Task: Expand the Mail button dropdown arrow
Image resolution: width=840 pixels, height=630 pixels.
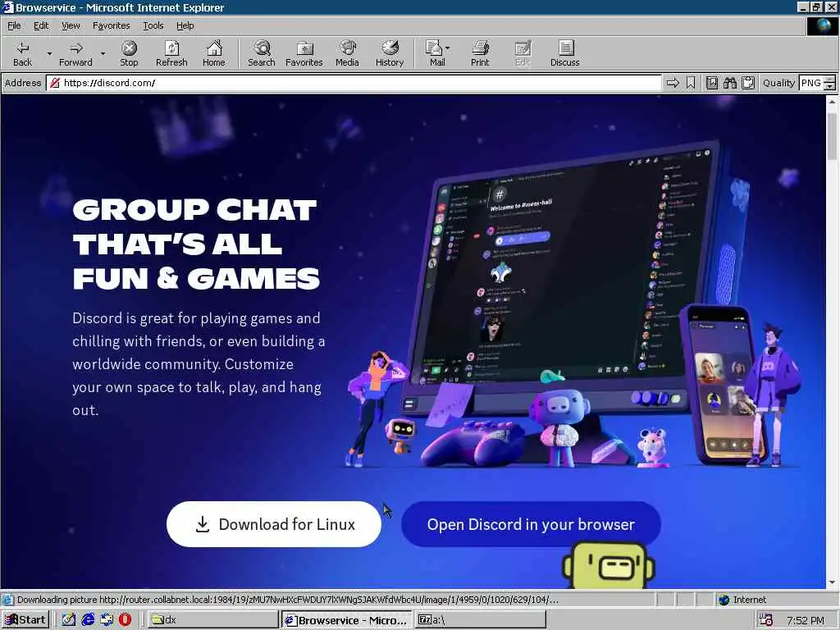Action: point(447,48)
